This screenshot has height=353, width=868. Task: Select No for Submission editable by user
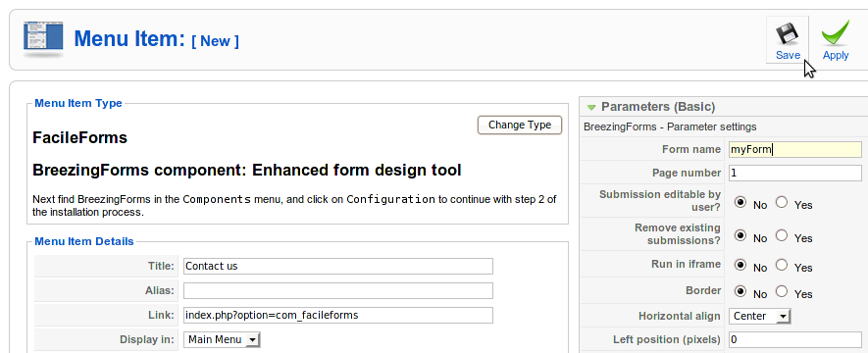[x=740, y=203]
